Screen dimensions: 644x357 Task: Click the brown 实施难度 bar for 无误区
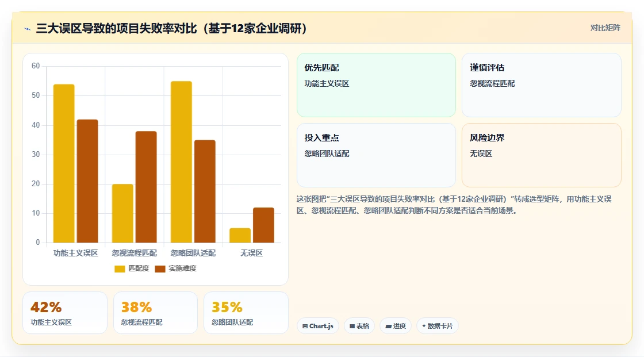(264, 225)
